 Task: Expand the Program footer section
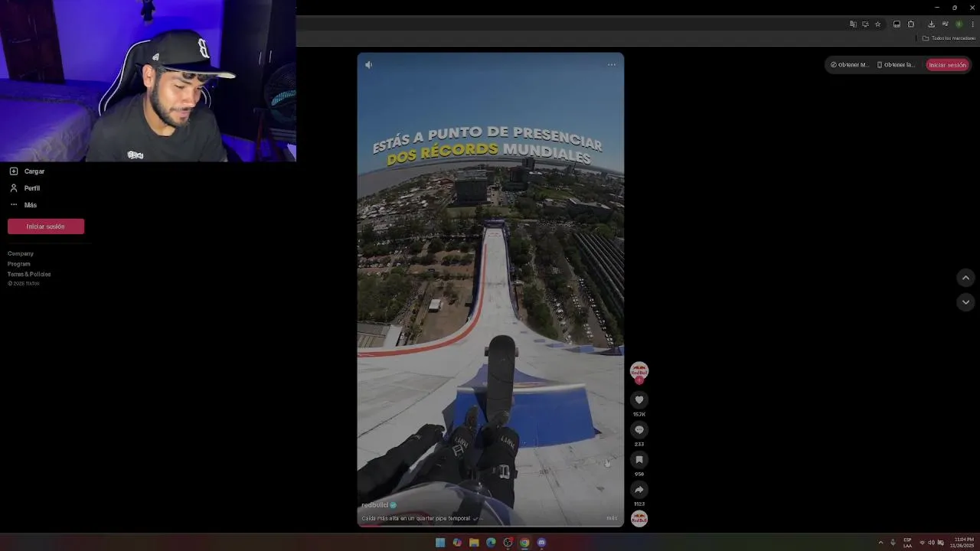click(19, 264)
